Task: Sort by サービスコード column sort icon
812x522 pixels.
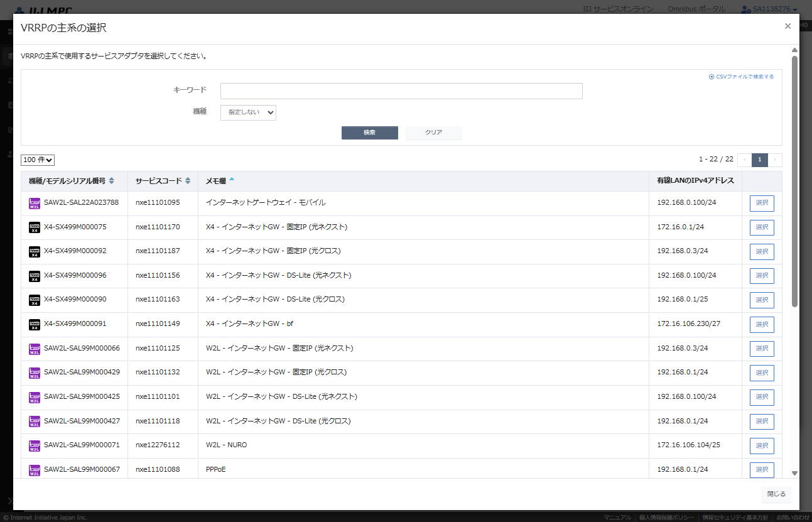Action: 188,181
